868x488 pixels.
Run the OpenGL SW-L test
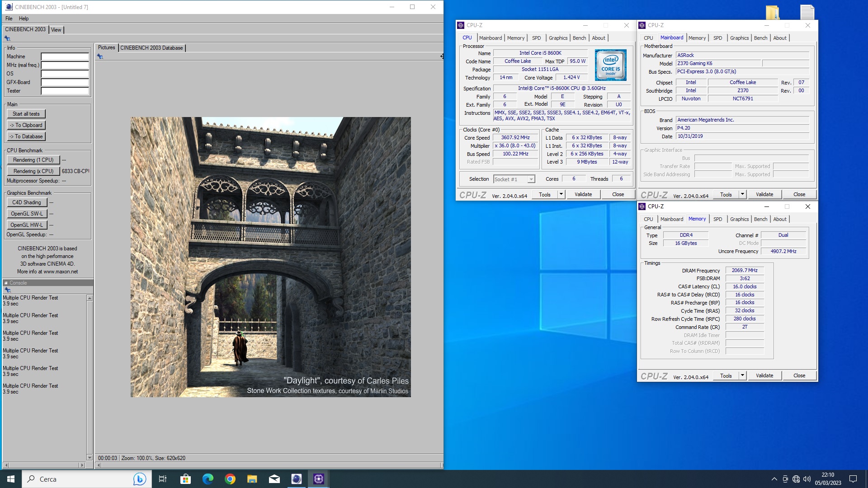pos(27,214)
